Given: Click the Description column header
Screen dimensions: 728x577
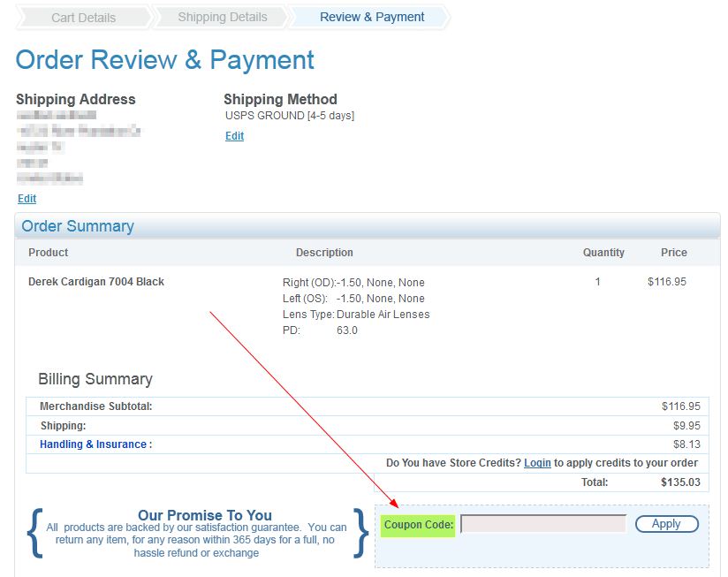Looking at the screenshot, I should coord(324,253).
